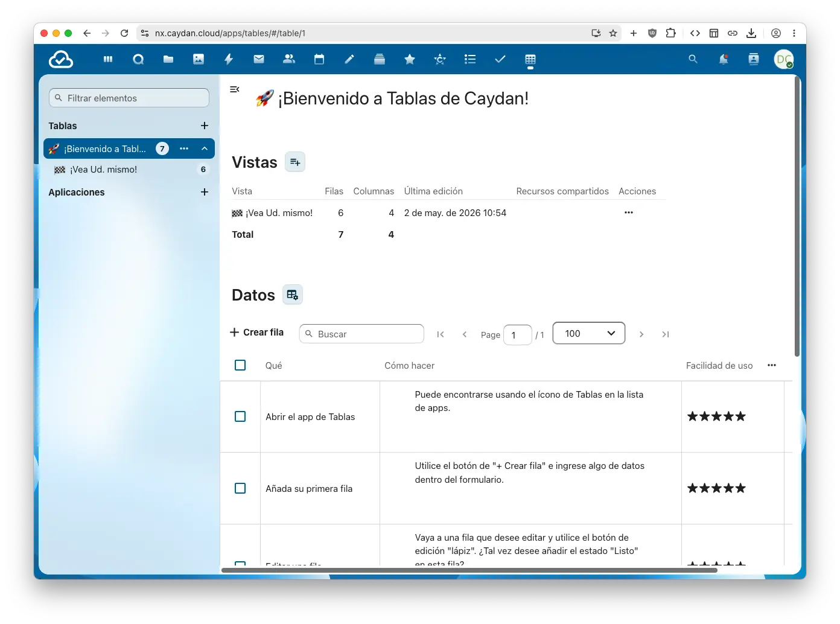The width and height of the screenshot is (840, 624).
Task: Open column options menu in data table header
Action: tap(772, 365)
